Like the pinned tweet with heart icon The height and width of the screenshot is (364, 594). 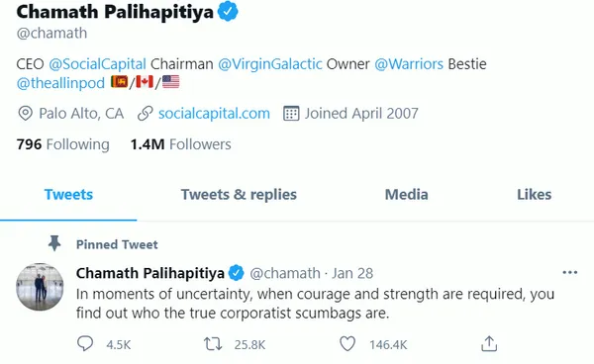[x=347, y=344]
